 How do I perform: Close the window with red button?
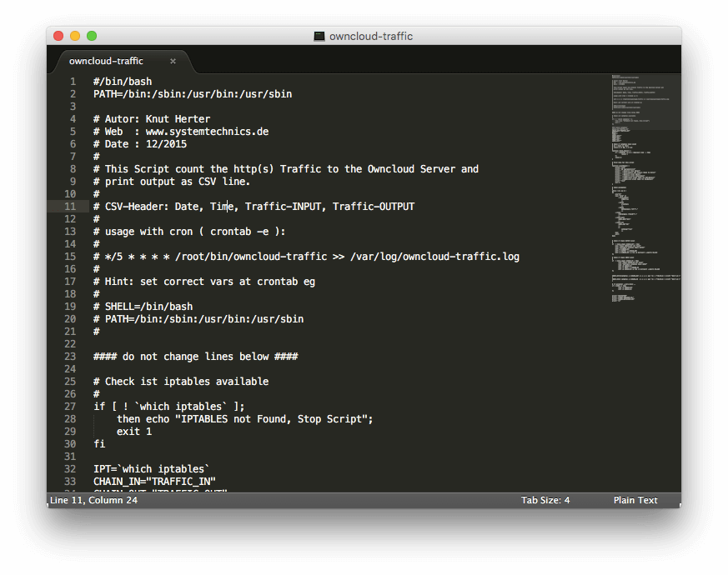[x=58, y=36]
